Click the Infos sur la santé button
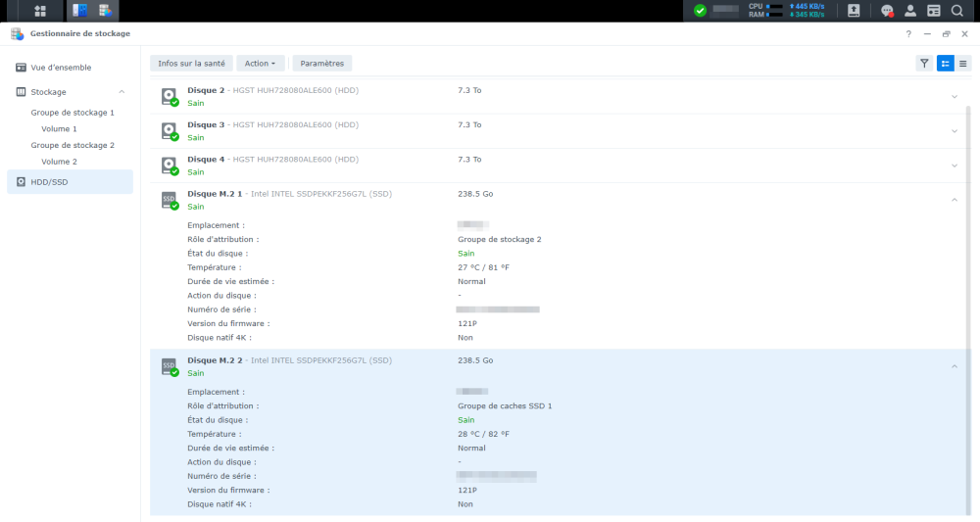 pyautogui.click(x=191, y=64)
